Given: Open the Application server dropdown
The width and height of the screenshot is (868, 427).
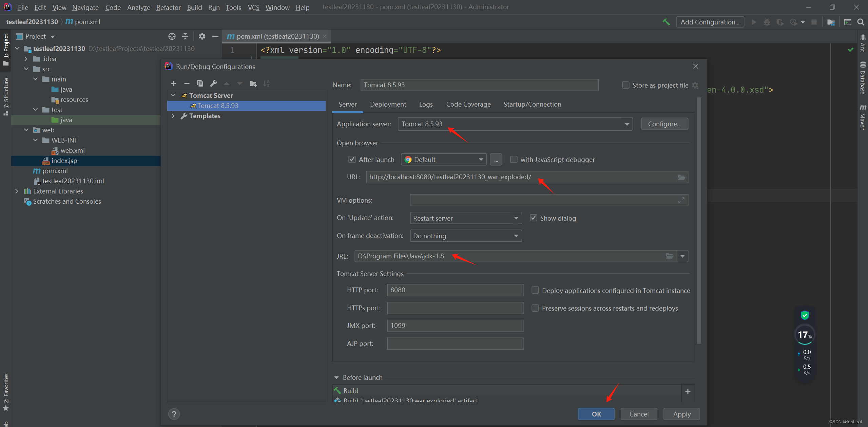Looking at the screenshot, I should click(626, 124).
